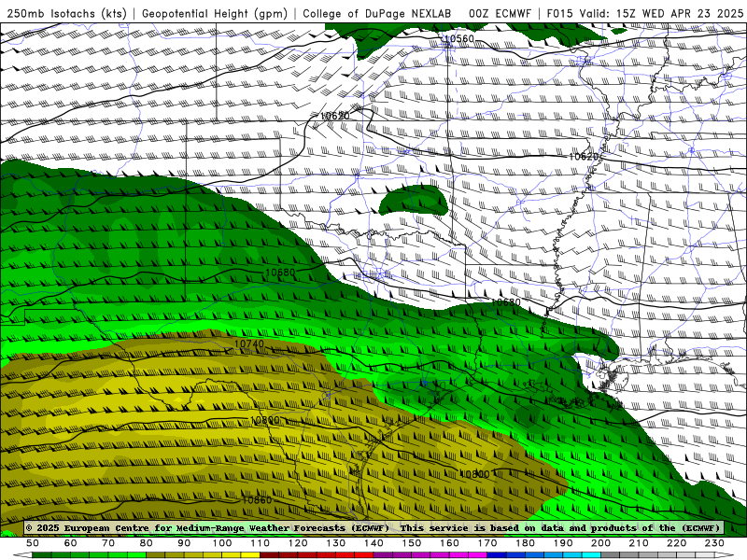
Task: Click "F015 Valid: 15Z WED APR 23 2025"
Action: (645, 13)
